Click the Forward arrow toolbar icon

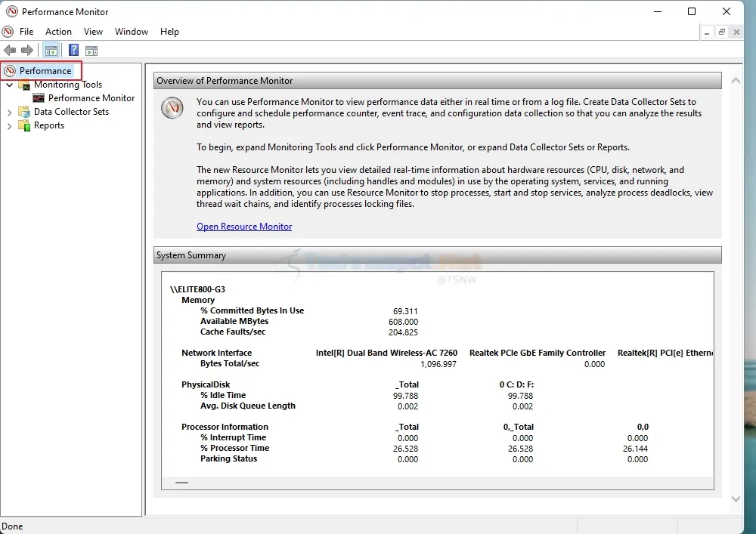[x=27, y=50]
